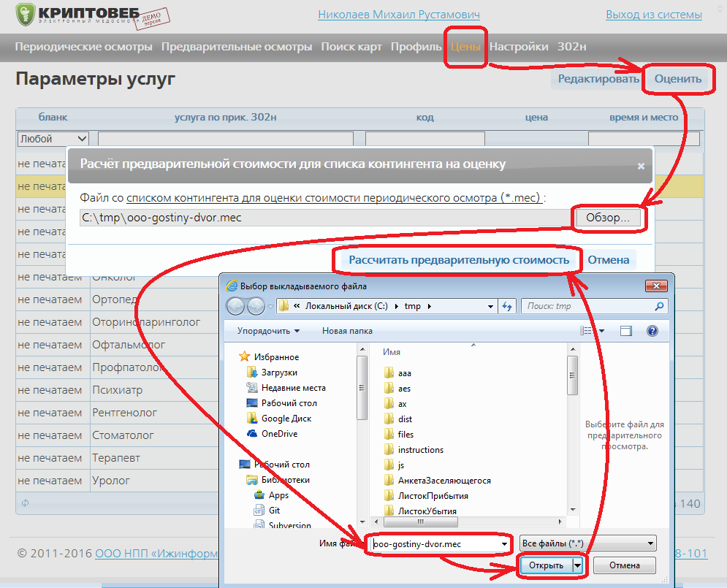
Task: Click the Back navigation arrow in file dialog
Action: tap(237, 306)
